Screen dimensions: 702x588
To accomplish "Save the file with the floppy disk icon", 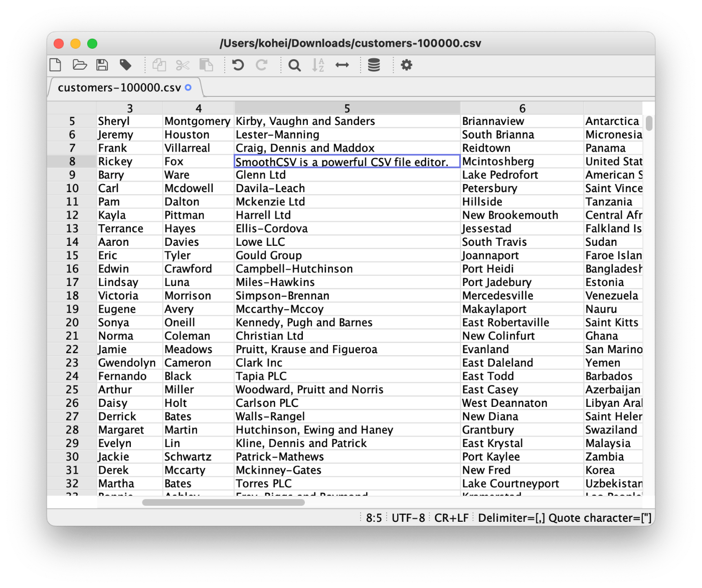I will click(x=102, y=65).
